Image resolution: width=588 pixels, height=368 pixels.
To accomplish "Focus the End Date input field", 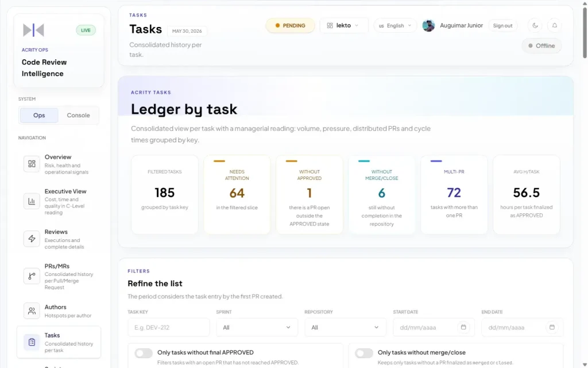I will 523,327.
